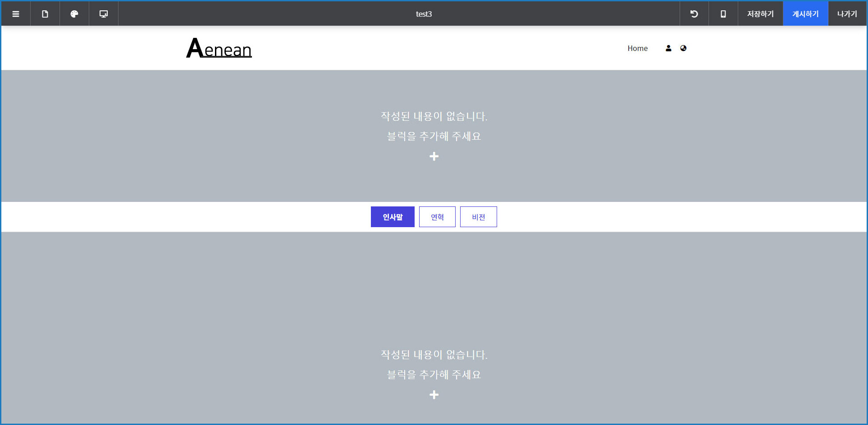Exit the editor via 나가기
The width and height of the screenshot is (868, 425).
847,14
